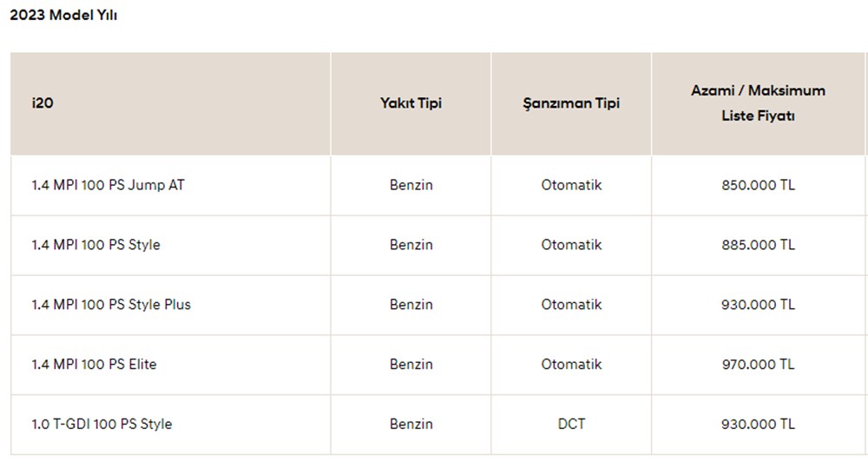Click the i20 column header
This screenshot has width=868, height=475.
point(43,103)
